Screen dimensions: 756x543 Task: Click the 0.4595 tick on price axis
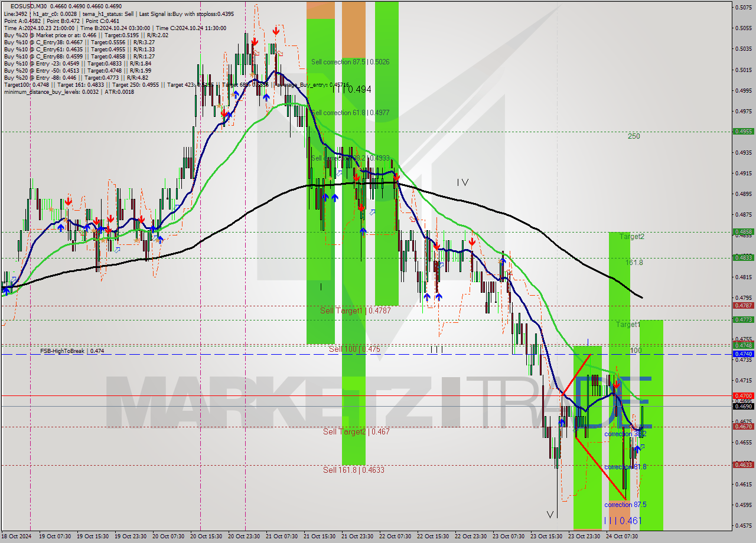(x=743, y=505)
